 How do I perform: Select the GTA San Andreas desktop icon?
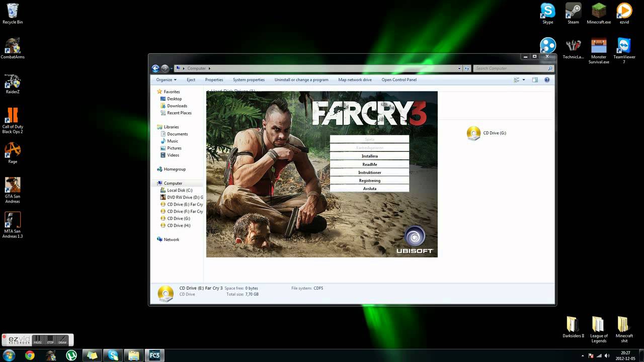[13, 190]
